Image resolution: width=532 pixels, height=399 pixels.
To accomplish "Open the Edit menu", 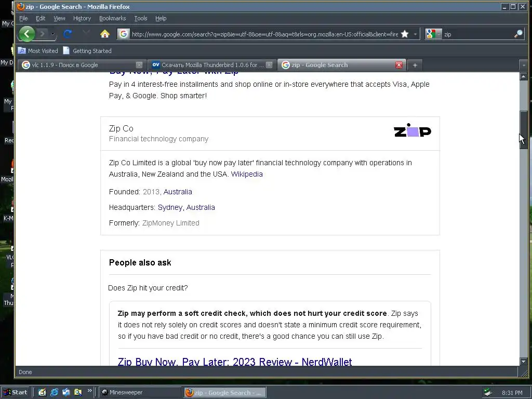I will (41, 18).
